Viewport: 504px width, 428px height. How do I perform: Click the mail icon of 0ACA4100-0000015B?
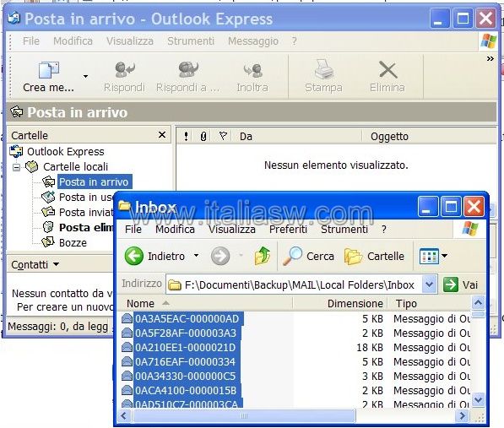point(127,390)
